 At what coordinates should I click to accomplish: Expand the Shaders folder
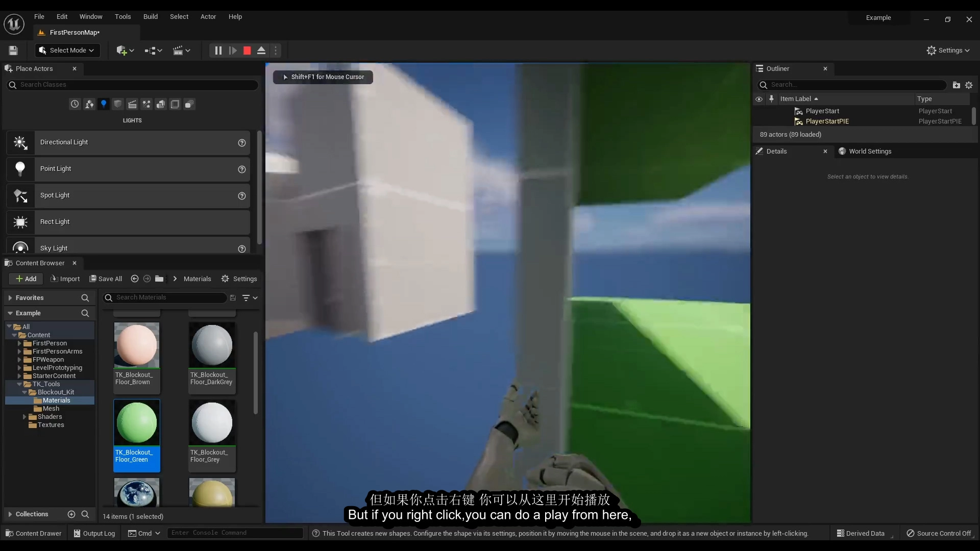(24, 417)
